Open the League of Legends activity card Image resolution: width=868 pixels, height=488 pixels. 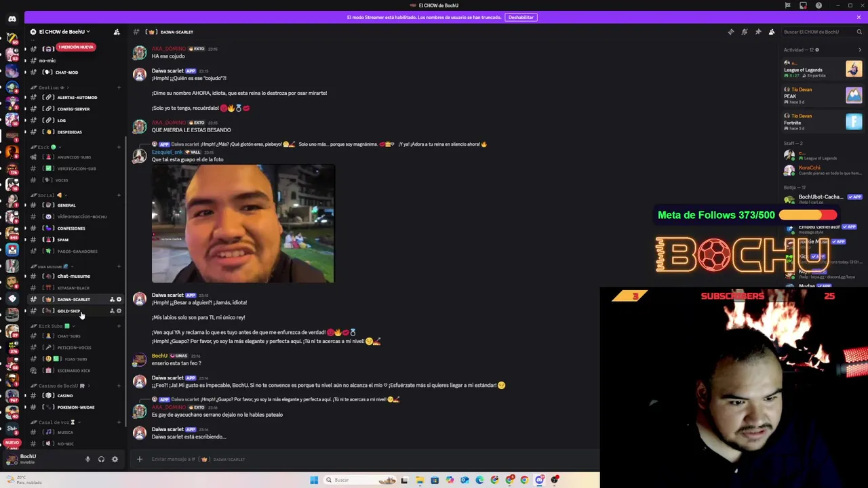(x=823, y=68)
